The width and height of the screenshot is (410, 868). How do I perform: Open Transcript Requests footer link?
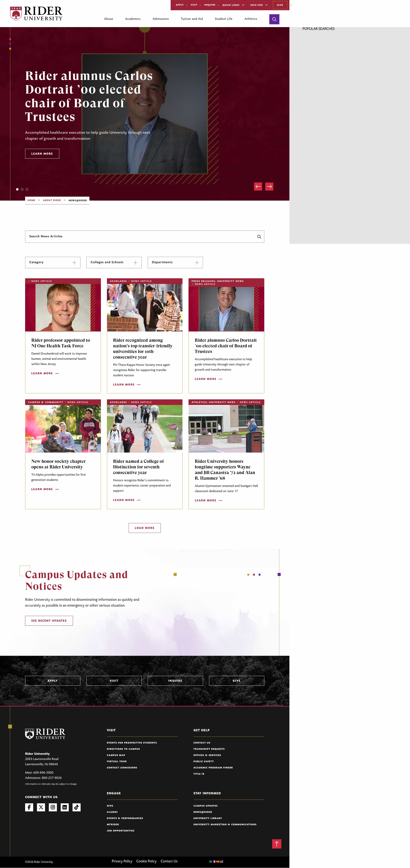click(x=209, y=749)
